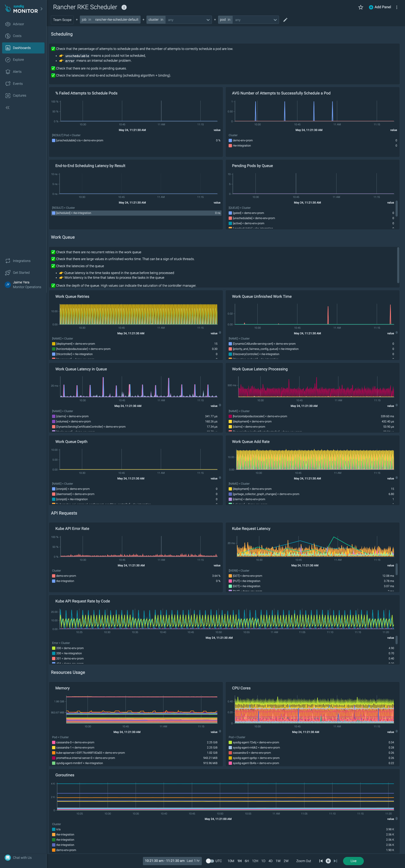Toggle demo-env-prom series in Kube API Error Rate
The height and width of the screenshot is (868, 405).
pos(66,576)
